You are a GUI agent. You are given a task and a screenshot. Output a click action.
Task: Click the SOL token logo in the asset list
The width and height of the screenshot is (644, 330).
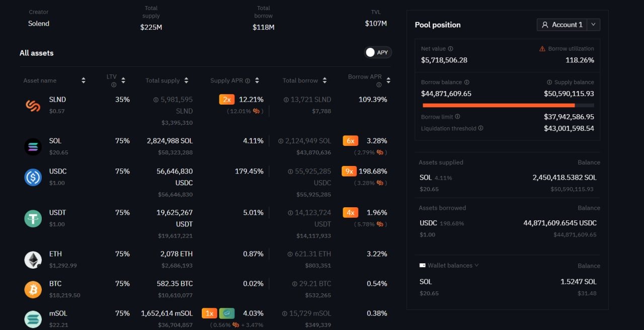33,146
